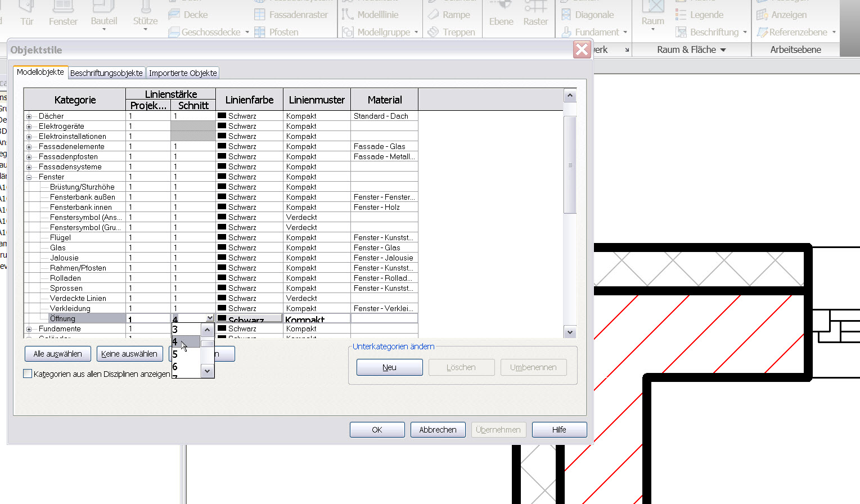860x504 pixels.
Task: Click the Referenzebene tool
Action: coord(792,32)
